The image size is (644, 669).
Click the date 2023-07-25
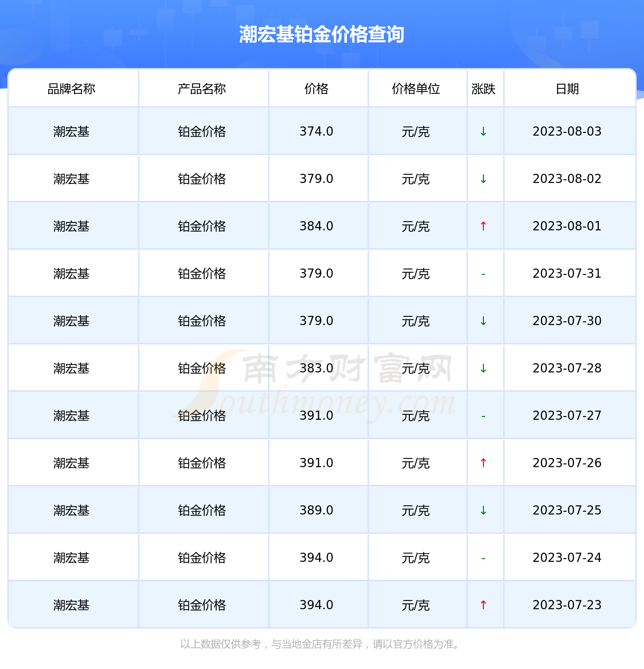(x=567, y=510)
